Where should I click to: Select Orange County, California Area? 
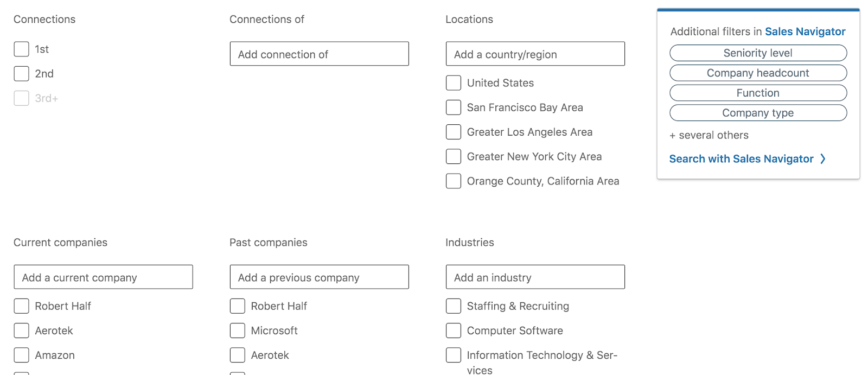click(454, 181)
